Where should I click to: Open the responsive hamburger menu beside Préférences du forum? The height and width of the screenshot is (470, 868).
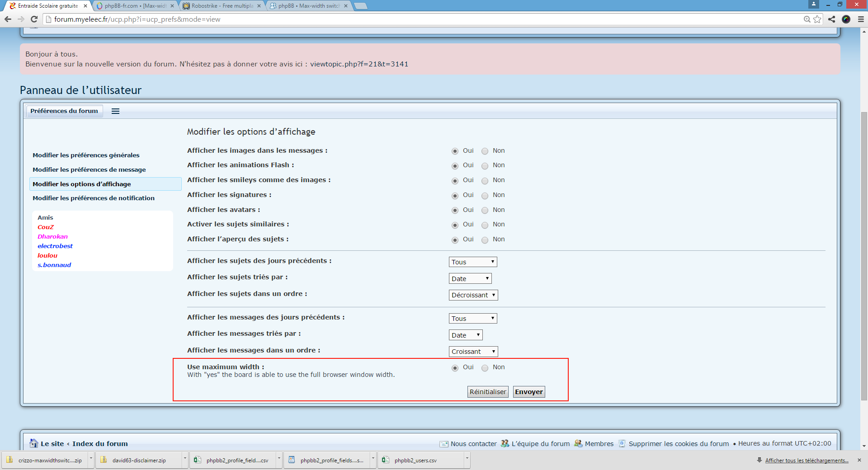click(115, 111)
